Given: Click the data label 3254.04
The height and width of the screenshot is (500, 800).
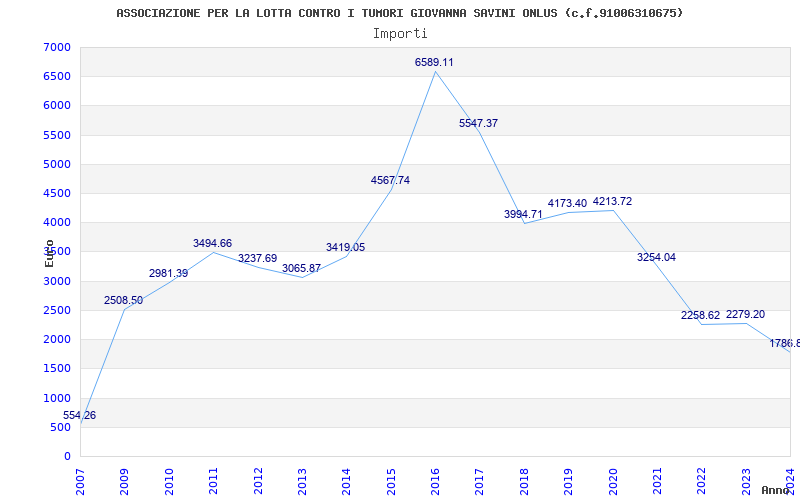Looking at the screenshot, I should tap(656, 257).
